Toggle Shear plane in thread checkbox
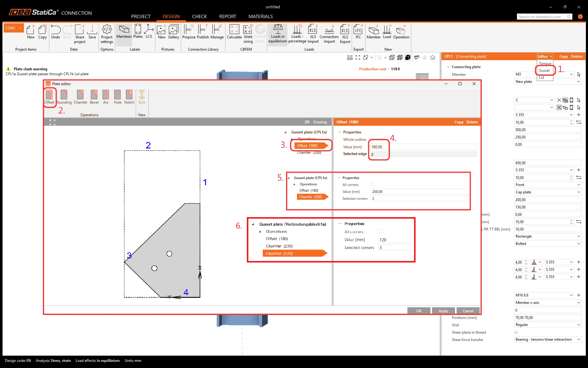 (x=516, y=332)
